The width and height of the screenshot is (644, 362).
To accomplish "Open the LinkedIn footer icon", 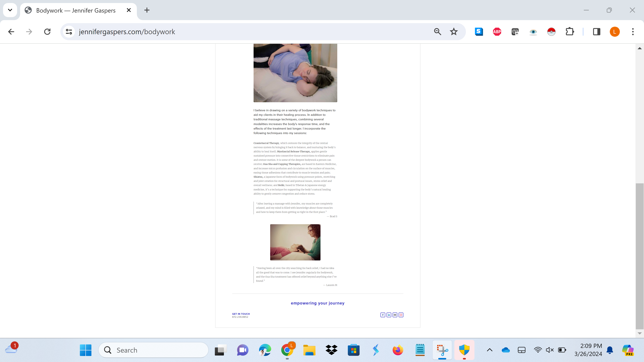I will (389, 315).
